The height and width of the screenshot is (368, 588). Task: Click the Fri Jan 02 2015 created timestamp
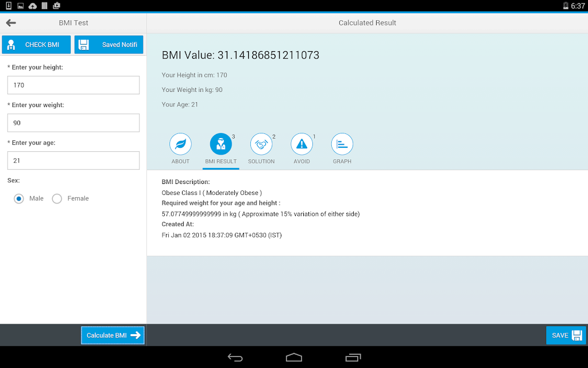pyautogui.click(x=222, y=235)
